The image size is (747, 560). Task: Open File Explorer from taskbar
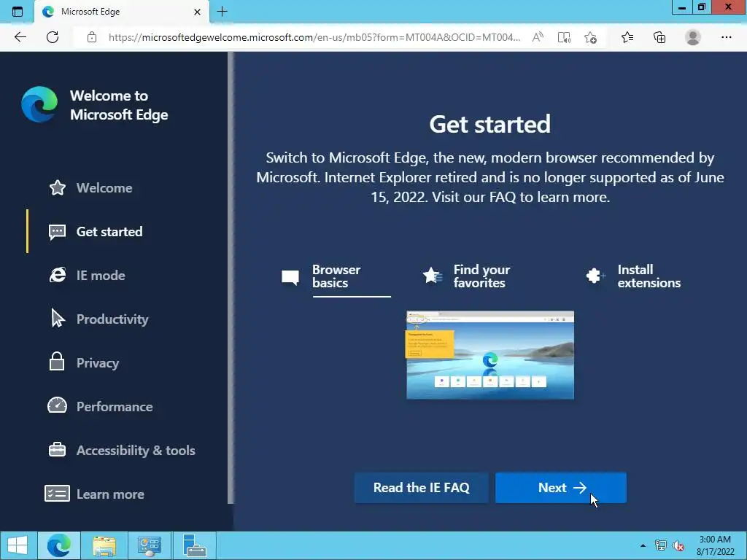(104, 546)
